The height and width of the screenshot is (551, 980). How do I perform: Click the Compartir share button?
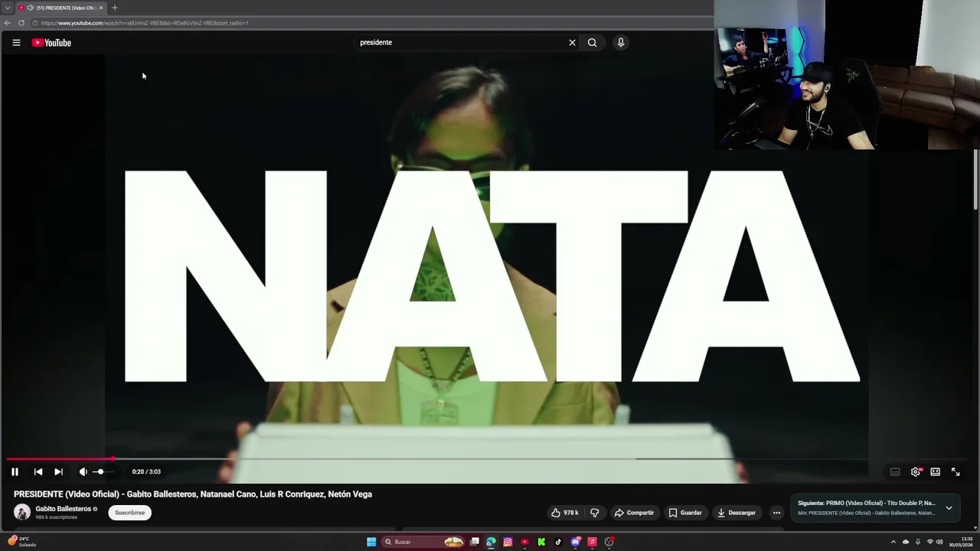(x=634, y=513)
